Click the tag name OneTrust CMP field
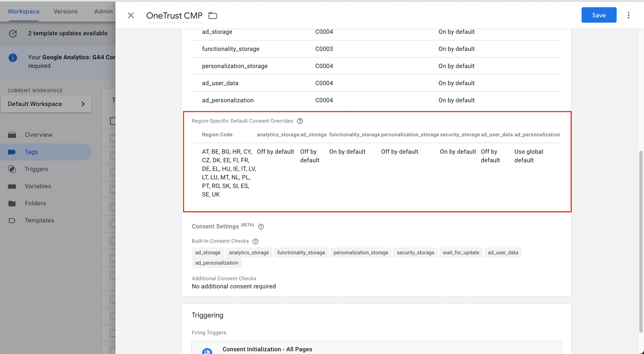The width and height of the screenshot is (644, 354). click(x=174, y=16)
